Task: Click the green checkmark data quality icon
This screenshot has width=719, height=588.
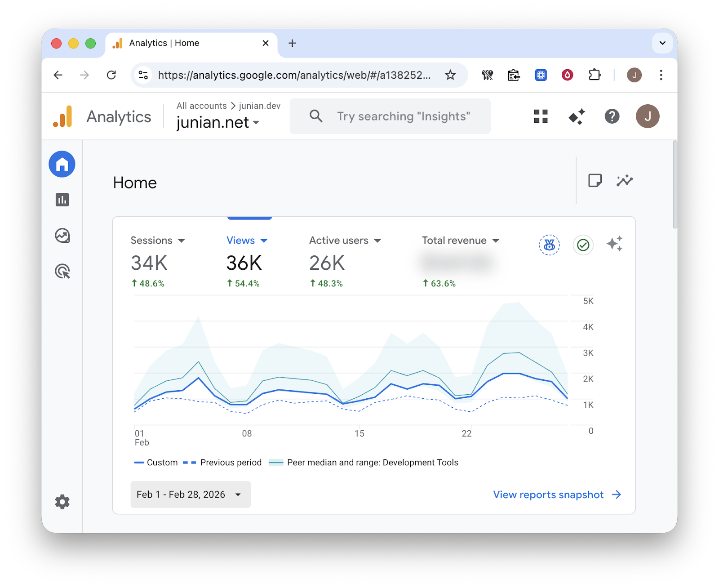Action: [x=583, y=245]
